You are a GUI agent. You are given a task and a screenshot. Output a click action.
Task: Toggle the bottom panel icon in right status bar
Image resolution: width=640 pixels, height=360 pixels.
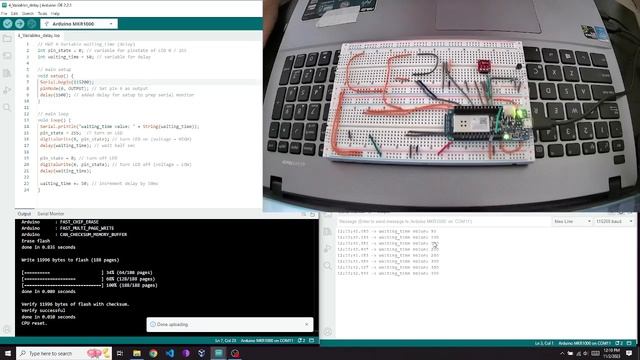pos(629,344)
